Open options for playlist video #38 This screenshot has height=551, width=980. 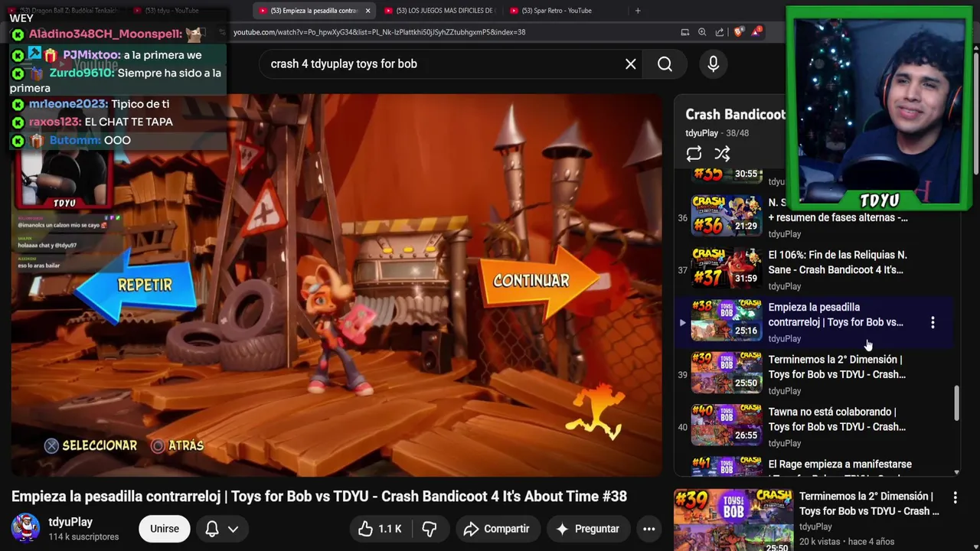[933, 323]
